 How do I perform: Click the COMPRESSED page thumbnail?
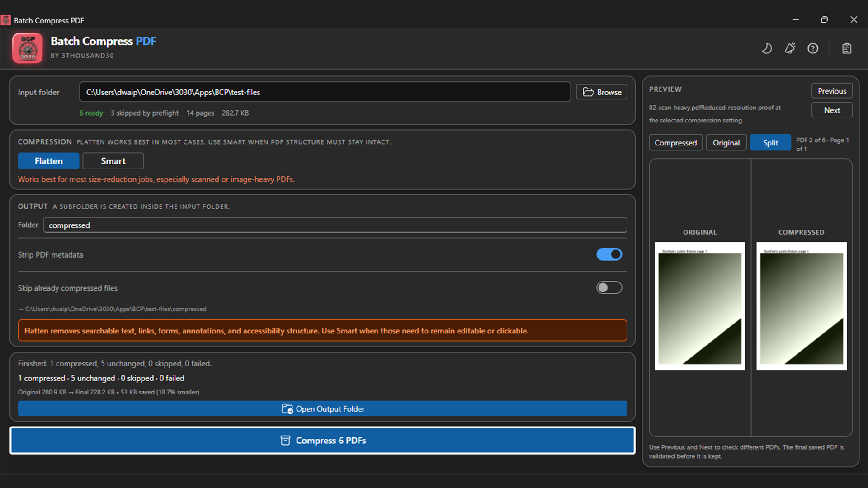(802, 306)
